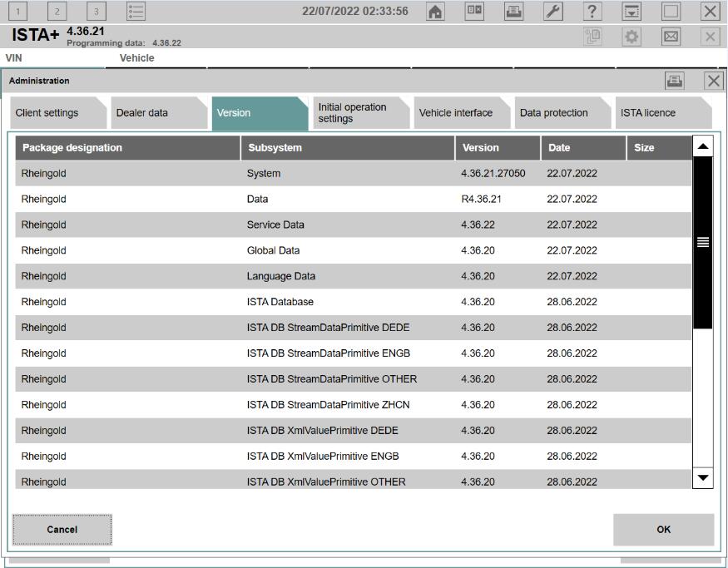Click the Date column header
The height and width of the screenshot is (568, 728).
(x=583, y=147)
